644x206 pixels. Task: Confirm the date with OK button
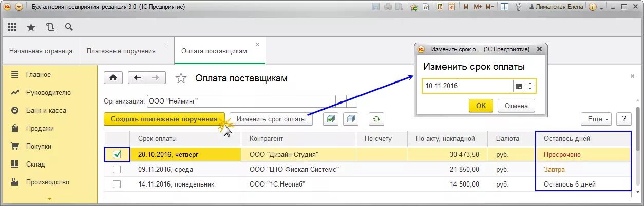click(x=481, y=106)
